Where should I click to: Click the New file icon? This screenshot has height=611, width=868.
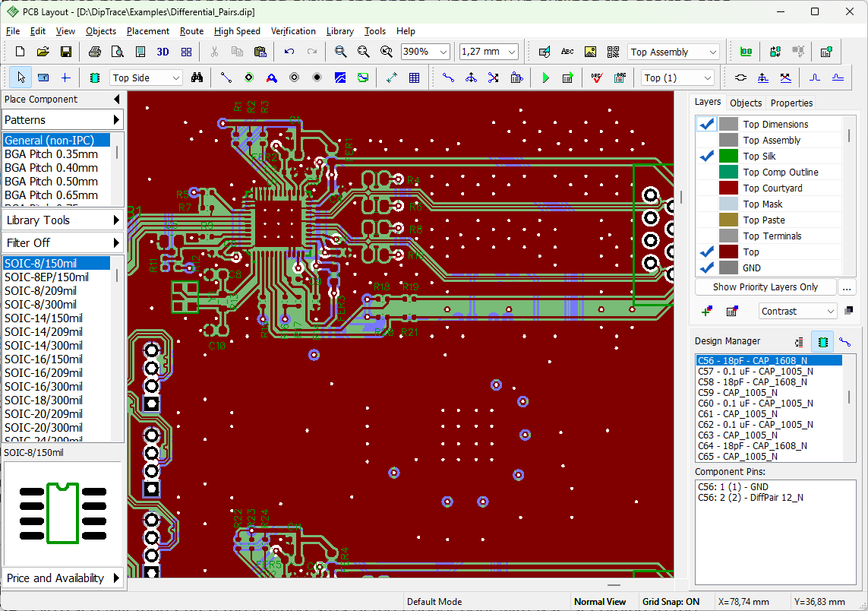click(20, 52)
